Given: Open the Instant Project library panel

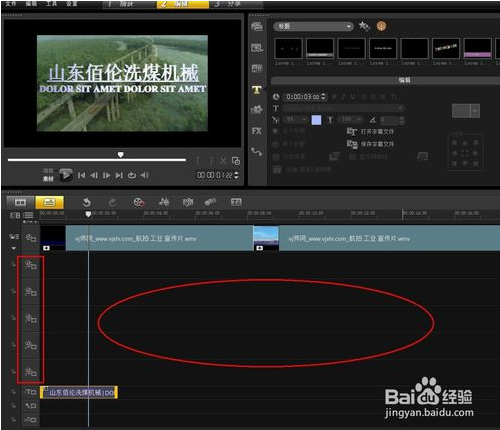Looking at the screenshot, I should click(257, 48).
